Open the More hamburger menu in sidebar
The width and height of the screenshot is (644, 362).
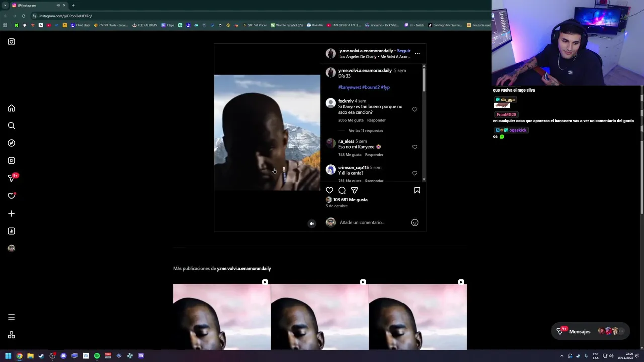pyautogui.click(x=11, y=317)
